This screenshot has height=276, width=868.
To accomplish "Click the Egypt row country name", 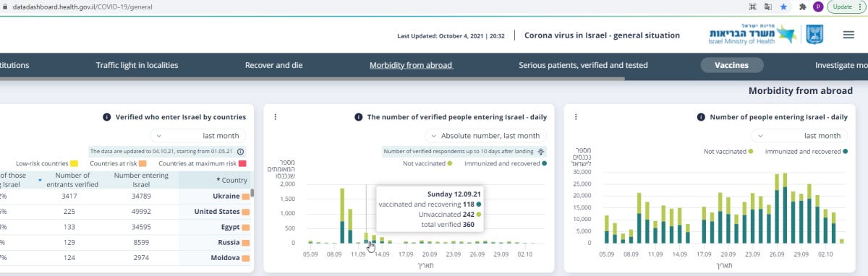I will pos(230,227).
